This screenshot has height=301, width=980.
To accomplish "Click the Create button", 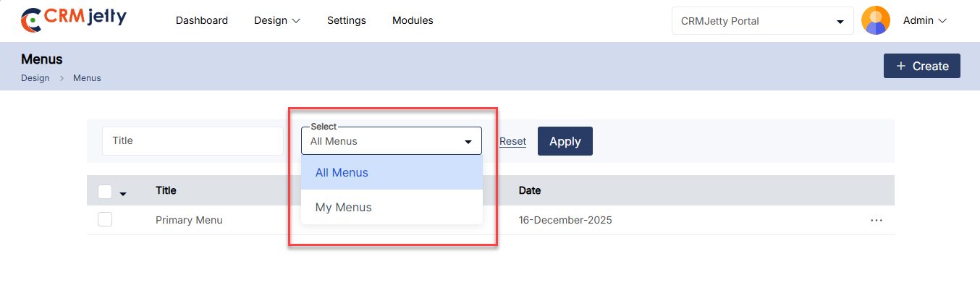I will point(921,66).
